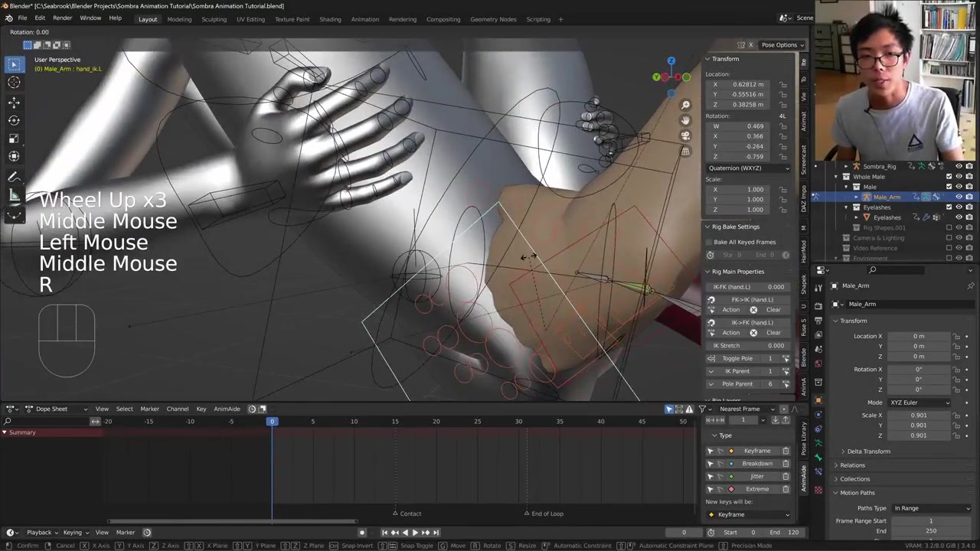This screenshot has width=980, height=551.
Task: Open the Paths Type In Range dropdown
Action: (x=931, y=508)
